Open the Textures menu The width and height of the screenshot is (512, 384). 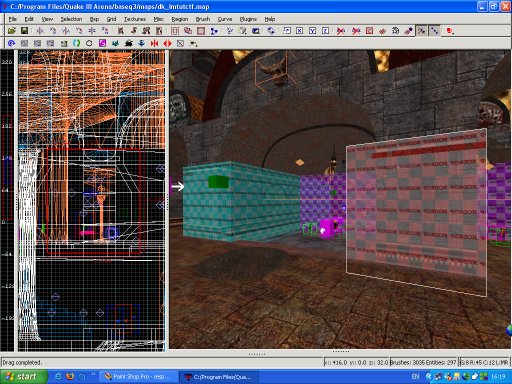point(135,19)
